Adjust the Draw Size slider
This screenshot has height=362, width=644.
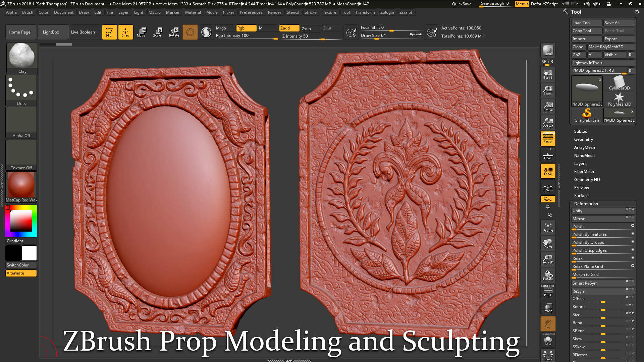tap(391, 36)
